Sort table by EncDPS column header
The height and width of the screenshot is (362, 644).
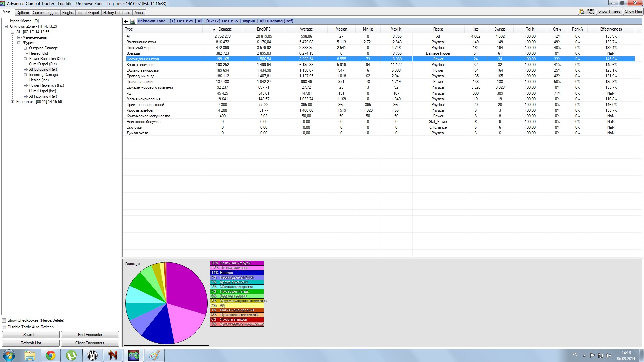coord(264,29)
